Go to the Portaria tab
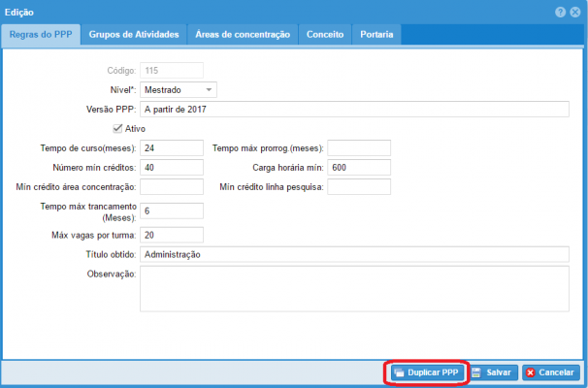Screen dimensions: 588x388 (x=376, y=34)
